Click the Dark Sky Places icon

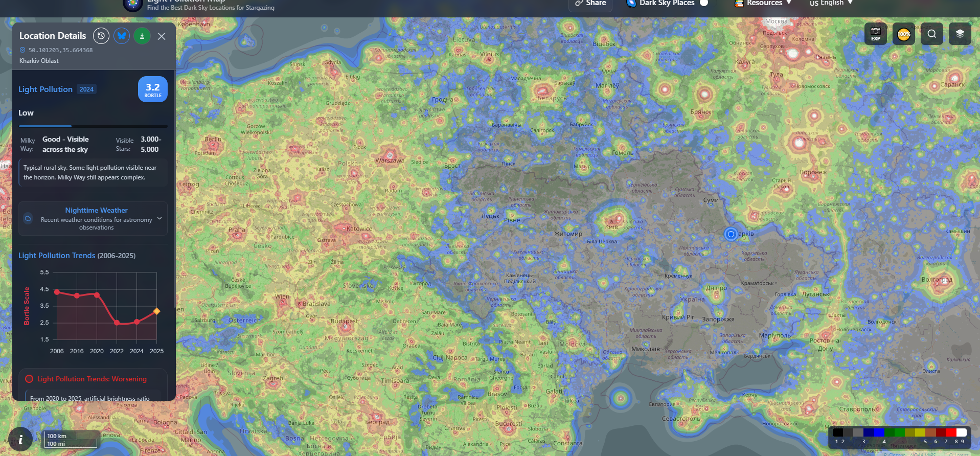[x=631, y=3]
